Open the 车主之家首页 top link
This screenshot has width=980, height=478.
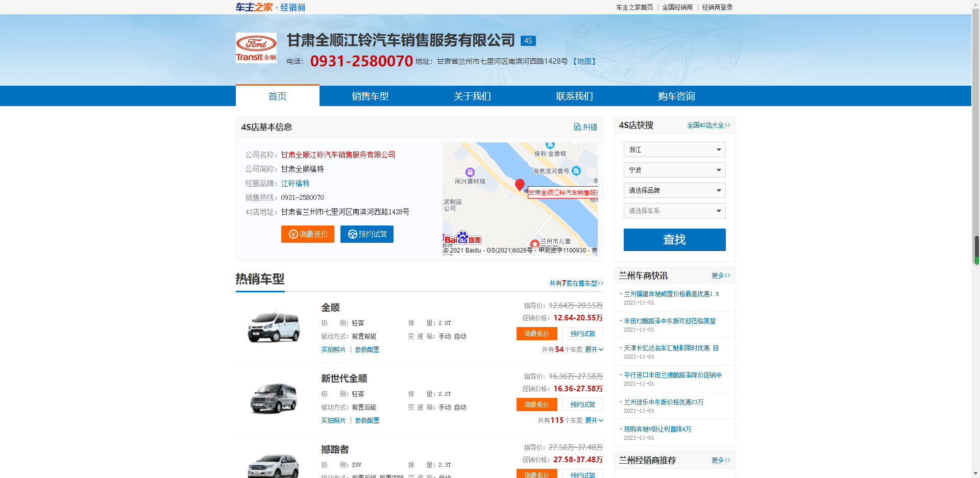pos(634,7)
